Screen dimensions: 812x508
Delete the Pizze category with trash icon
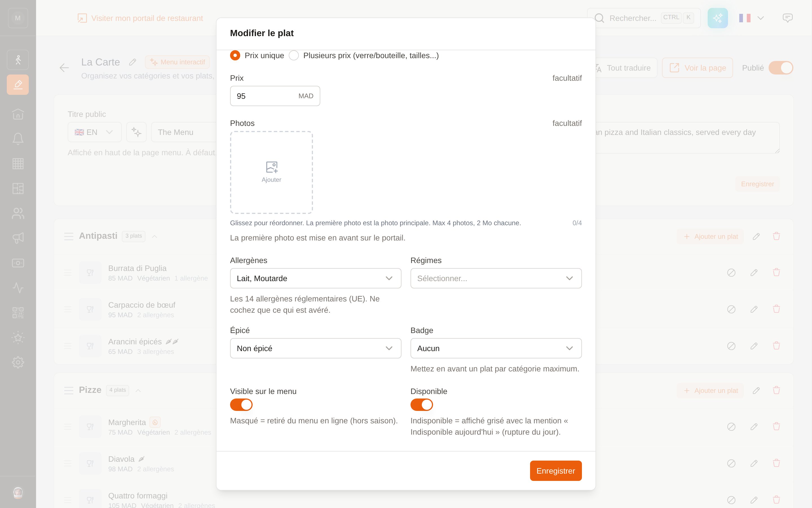click(x=776, y=390)
